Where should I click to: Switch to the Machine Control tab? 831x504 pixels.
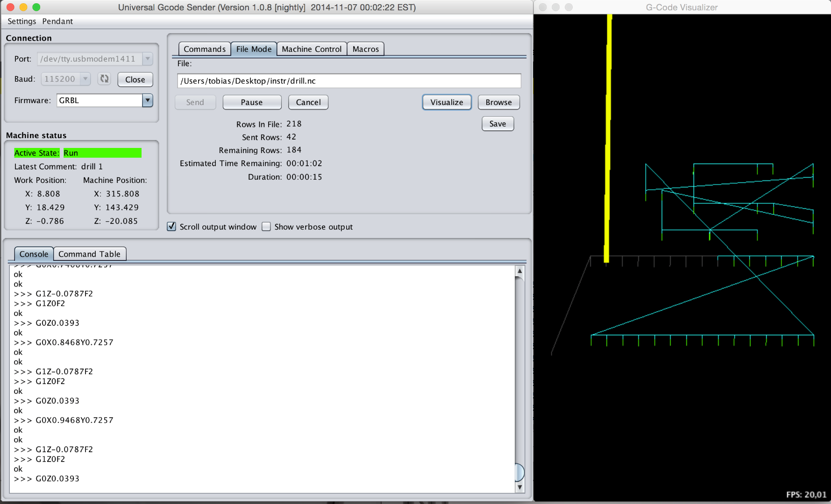click(x=311, y=49)
